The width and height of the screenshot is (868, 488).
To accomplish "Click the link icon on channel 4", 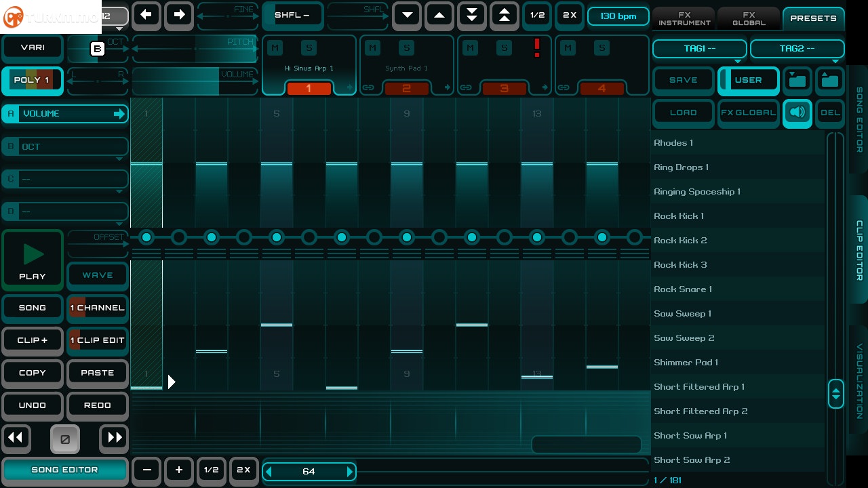I will tap(564, 87).
